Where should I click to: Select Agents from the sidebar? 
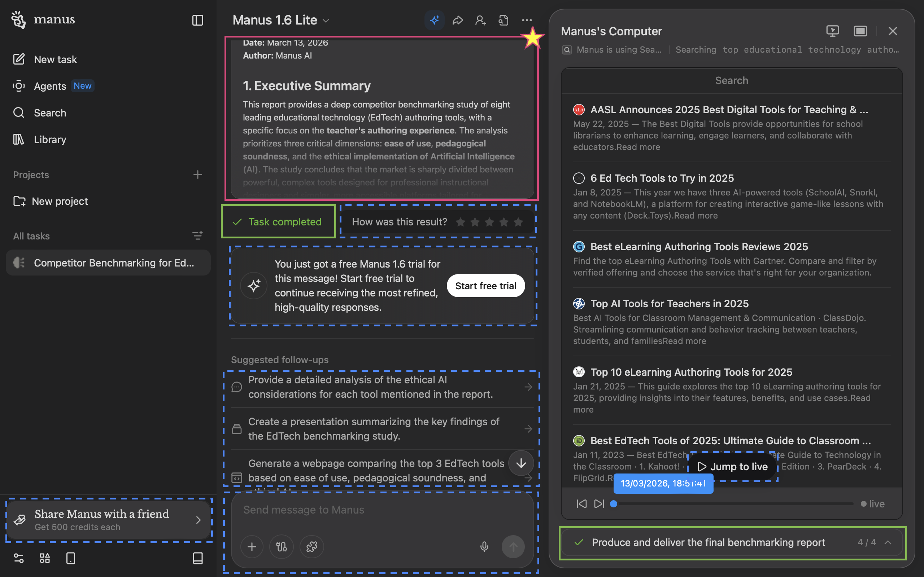click(x=50, y=86)
